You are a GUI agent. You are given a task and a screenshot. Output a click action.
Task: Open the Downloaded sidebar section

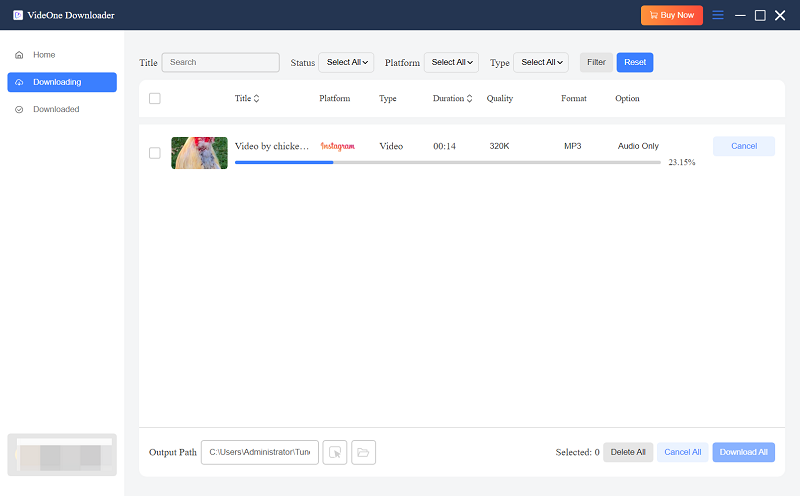tap(56, 109)
